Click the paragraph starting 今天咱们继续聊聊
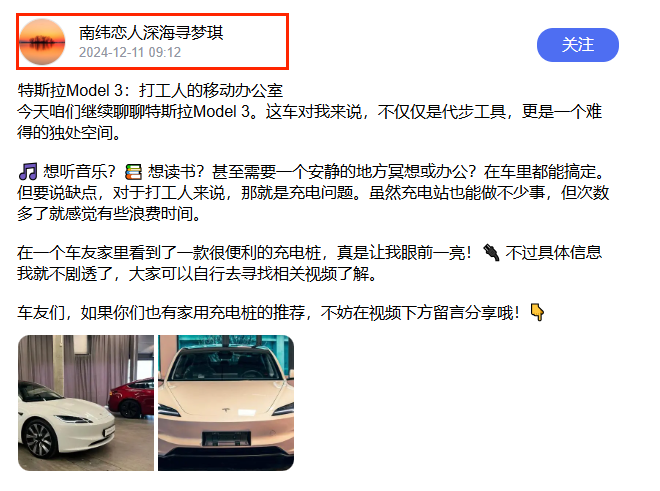Image resolution: width=660 pixels, height=491 pixels. tap(309, 122)
